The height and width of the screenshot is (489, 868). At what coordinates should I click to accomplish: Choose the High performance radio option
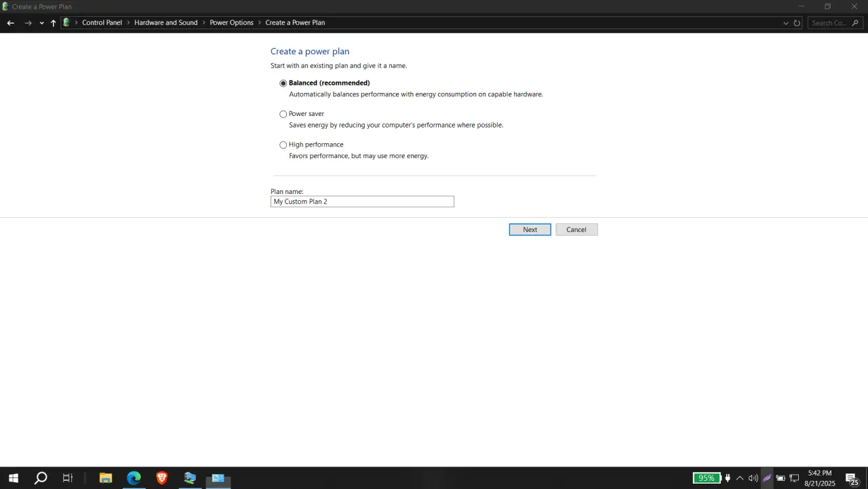pos(283,145)
